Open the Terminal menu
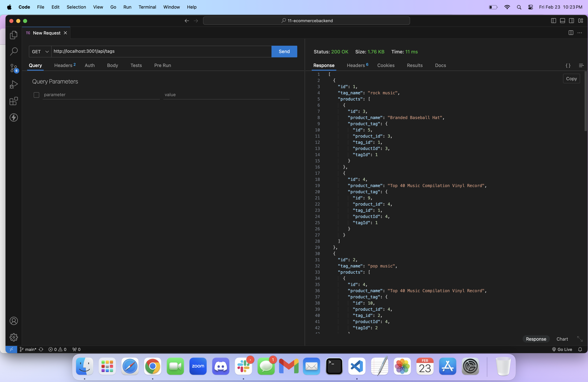Image resolution: width=588 pixels, height=382 pixels. pyautogui.click(x=147, y=7)
